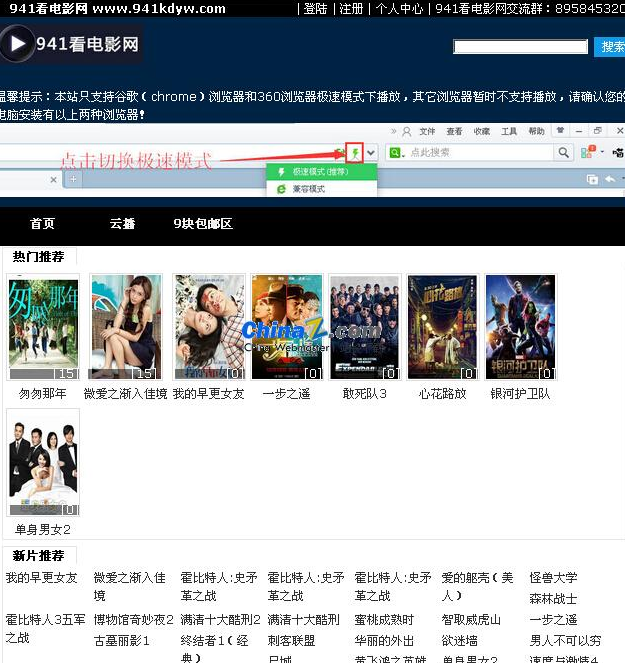Open the 注册 register link

coord(351,8)
